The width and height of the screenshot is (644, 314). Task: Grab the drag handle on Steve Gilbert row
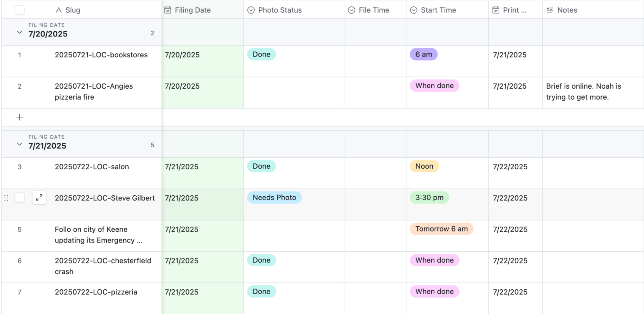pyautogui.click(x=6, y=198)
